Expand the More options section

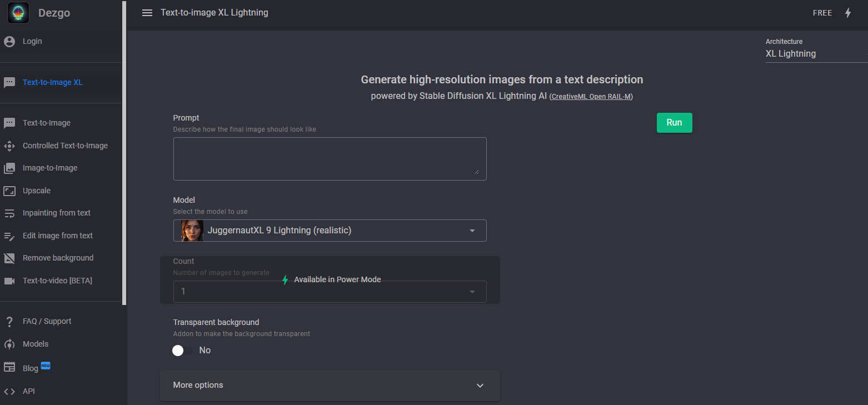tap(330, 386)
